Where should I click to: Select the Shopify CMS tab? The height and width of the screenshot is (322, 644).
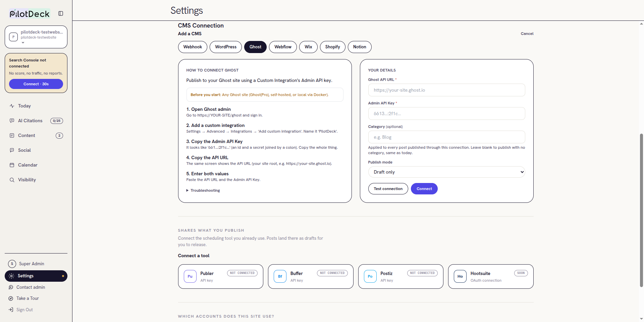(x=332, y=47)
